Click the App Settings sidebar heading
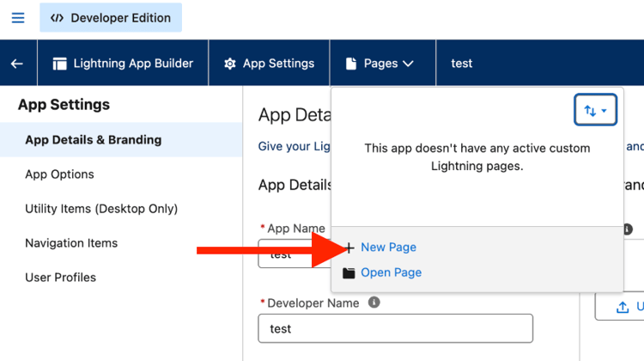The image size is (644, 361). [x=64, y=105]
